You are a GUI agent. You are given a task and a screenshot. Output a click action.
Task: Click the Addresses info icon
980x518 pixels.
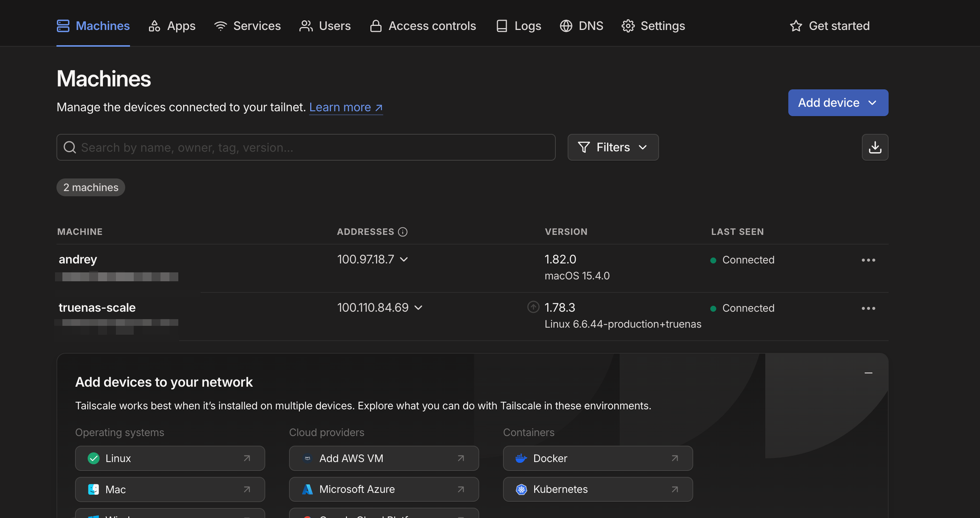[403, 232]
